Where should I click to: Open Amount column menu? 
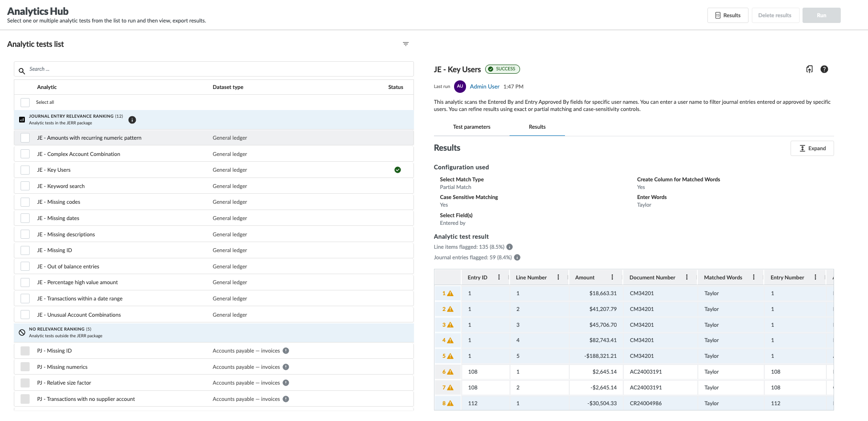pos(612,277)
